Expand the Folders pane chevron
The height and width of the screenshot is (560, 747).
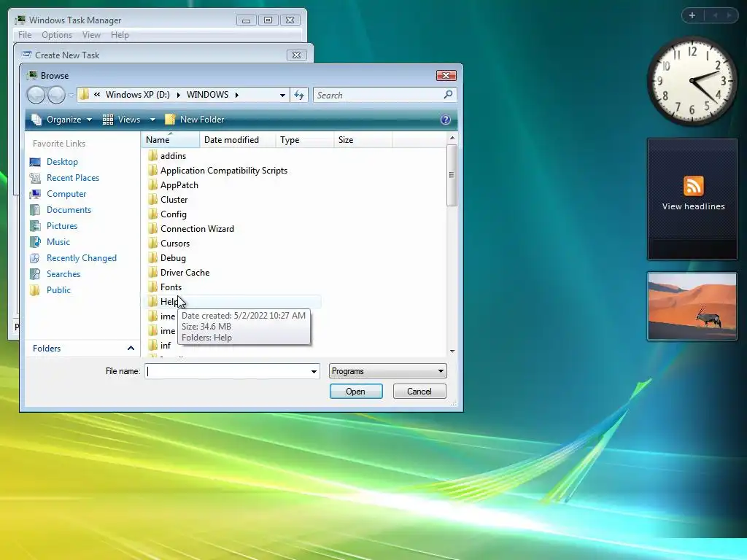(x=131, y=349)
